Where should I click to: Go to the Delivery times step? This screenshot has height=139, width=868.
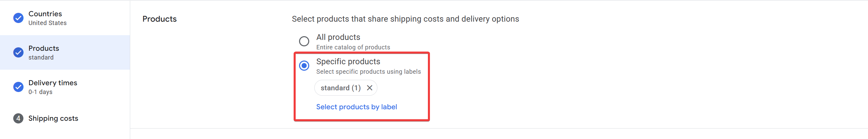[53, 83]
